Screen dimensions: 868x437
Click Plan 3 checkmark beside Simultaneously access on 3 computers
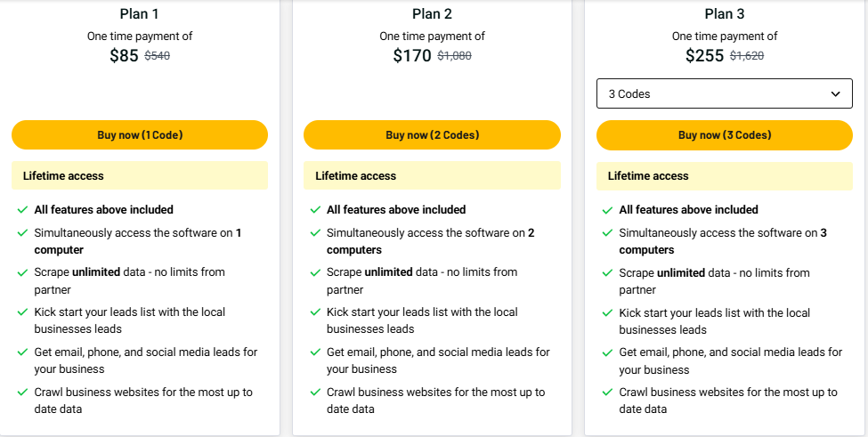[607, 233]
